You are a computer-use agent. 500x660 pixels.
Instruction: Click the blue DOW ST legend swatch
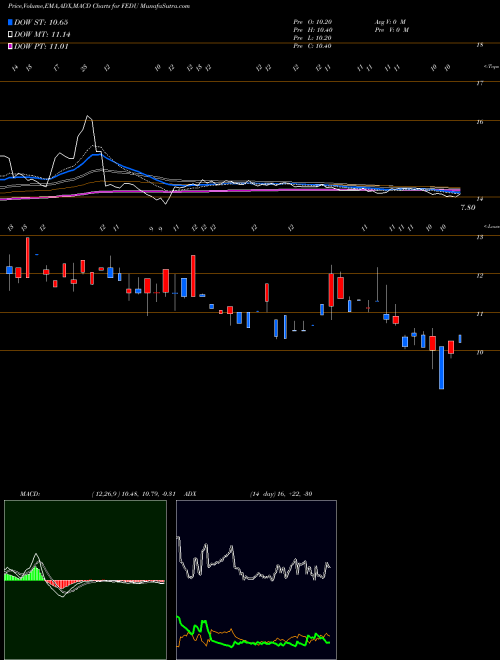[x=10, y=22]
